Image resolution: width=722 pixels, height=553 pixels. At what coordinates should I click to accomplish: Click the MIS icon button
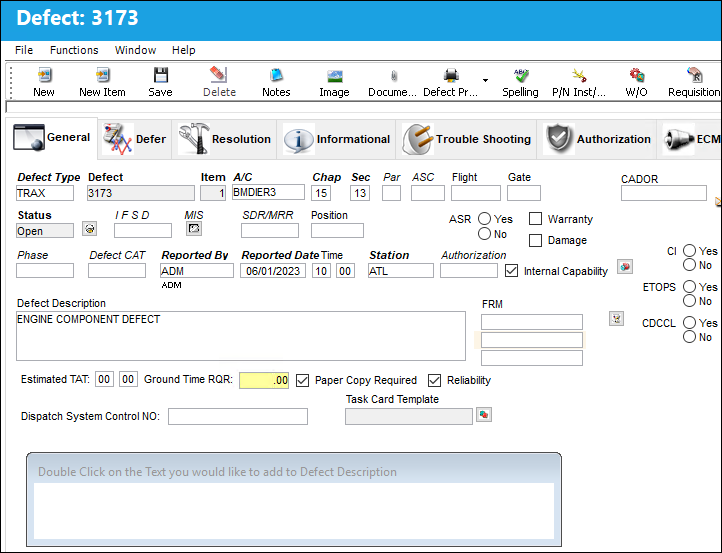pos(194,228)
